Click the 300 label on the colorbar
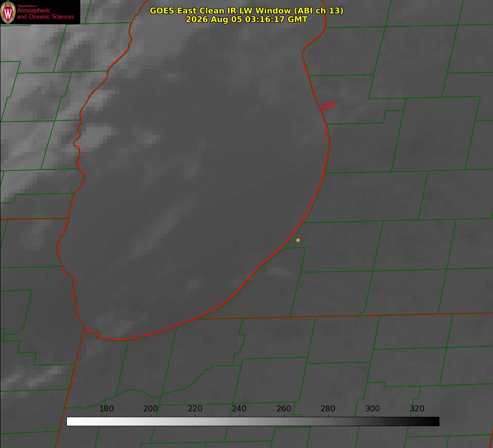Image resolution: width=493 pixels, height=448 pixels. click(x=373, y=408)
